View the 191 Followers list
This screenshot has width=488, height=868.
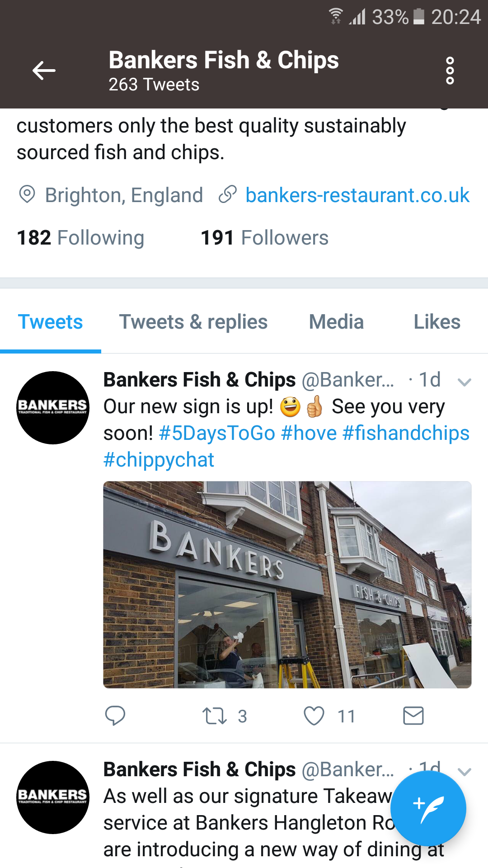point(264,238)
